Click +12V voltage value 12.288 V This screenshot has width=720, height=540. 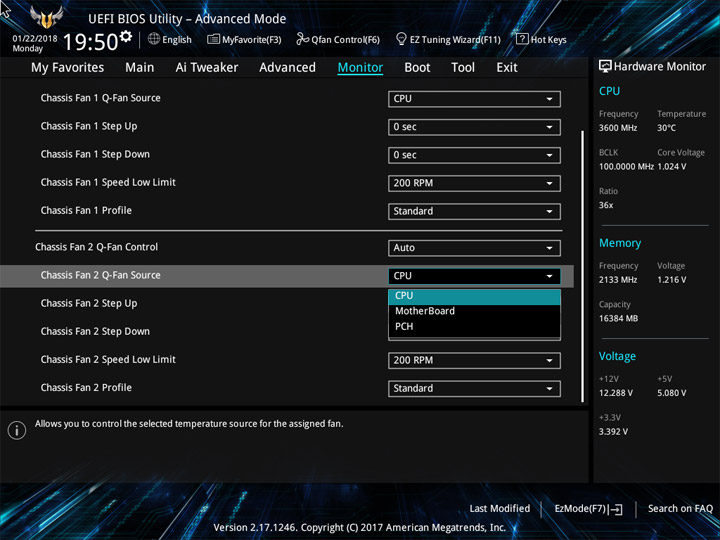point(616,394)
